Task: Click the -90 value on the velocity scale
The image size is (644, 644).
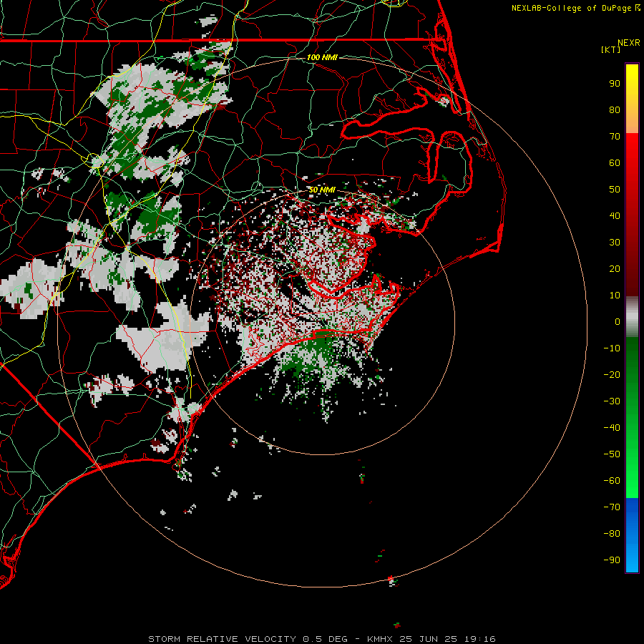Action: point(612,560)
